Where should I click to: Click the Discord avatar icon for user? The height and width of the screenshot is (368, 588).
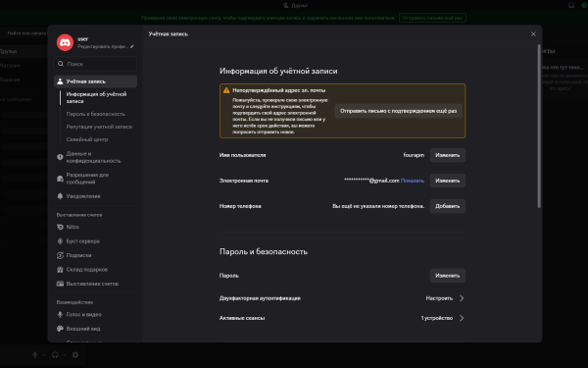[65, 42]
